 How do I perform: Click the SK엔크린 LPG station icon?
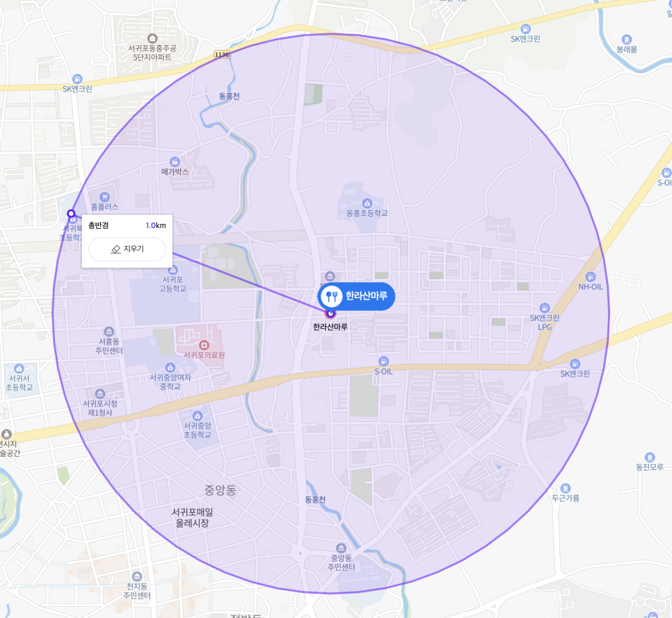tap(544, 308)
